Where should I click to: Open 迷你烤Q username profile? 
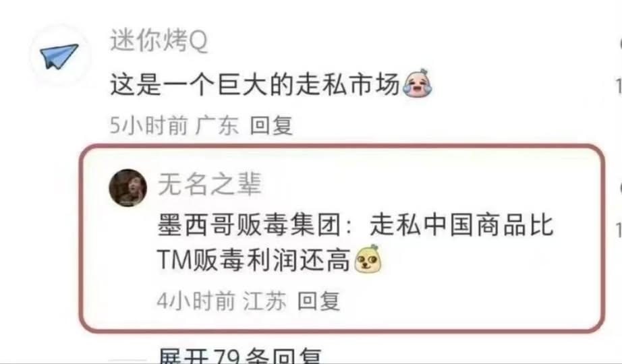point(159,40)
